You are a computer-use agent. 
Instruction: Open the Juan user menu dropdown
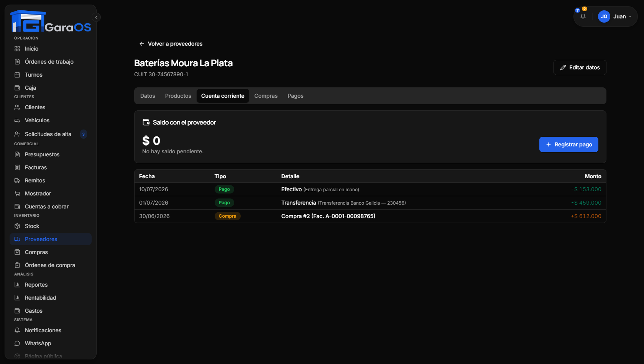[x=615, y=16]
